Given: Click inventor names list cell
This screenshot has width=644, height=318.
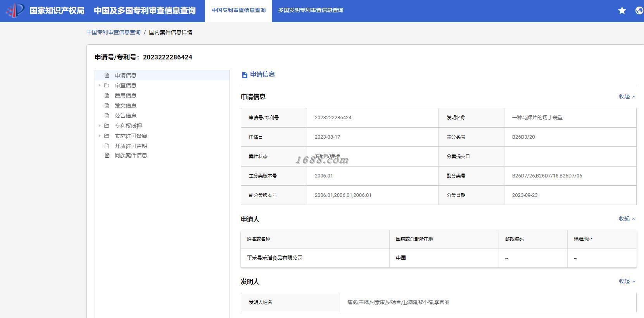Looking at the screenshot, I should click(488, 302).
